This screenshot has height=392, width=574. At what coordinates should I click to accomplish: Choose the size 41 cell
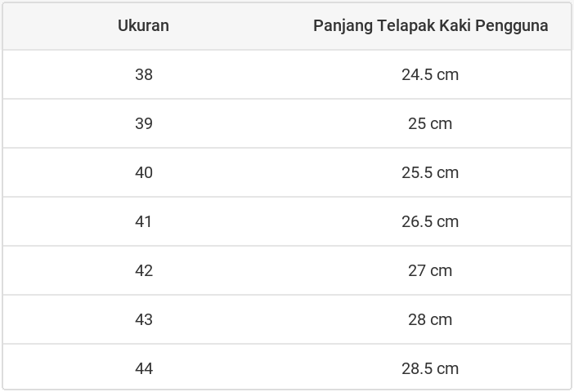tap(144, 221)
